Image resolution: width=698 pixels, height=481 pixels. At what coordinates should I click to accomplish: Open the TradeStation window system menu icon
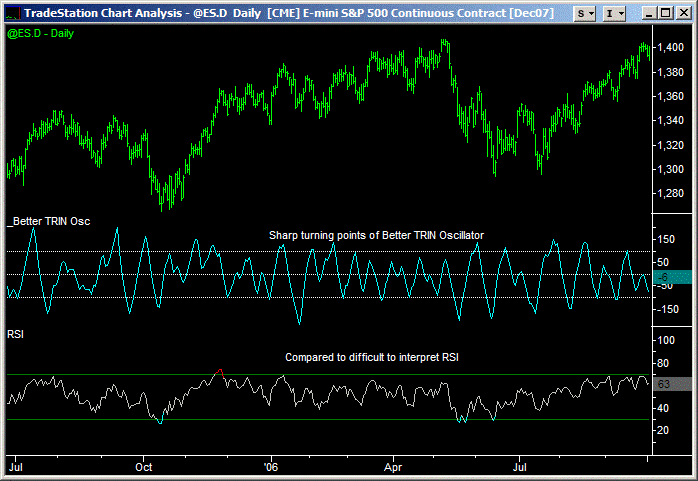point(13,13)
